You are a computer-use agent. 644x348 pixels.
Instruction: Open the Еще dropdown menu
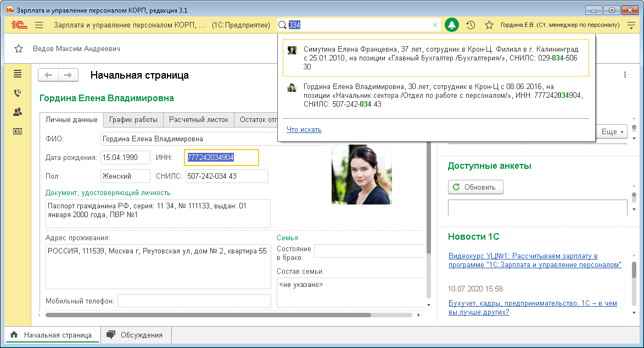tap(612, 131)
